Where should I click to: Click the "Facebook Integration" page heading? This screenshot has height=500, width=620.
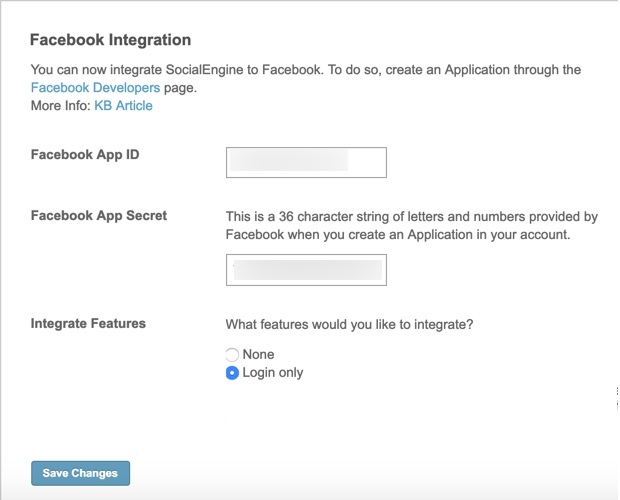pyautogui.click(x=111, y=40)
